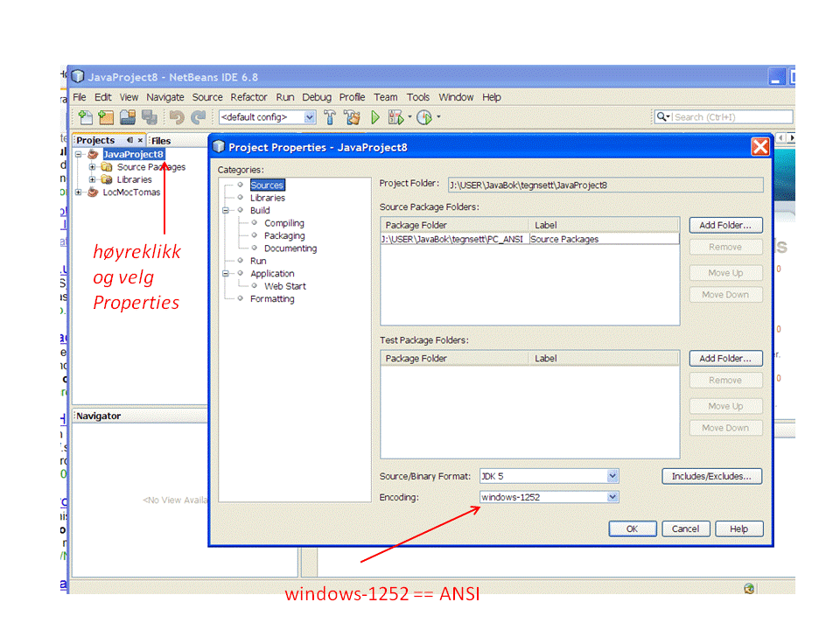
Task: Open the Debug icon dropdown arrow
Action: [409, 116]
